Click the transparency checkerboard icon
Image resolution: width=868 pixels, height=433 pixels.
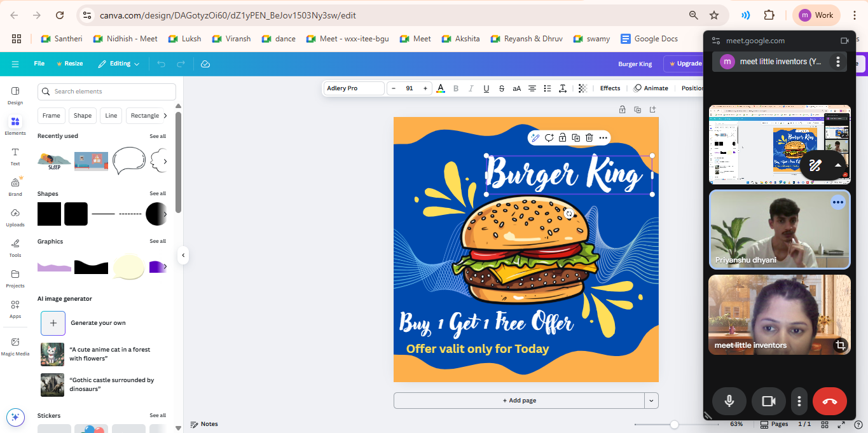click(582, 88)
